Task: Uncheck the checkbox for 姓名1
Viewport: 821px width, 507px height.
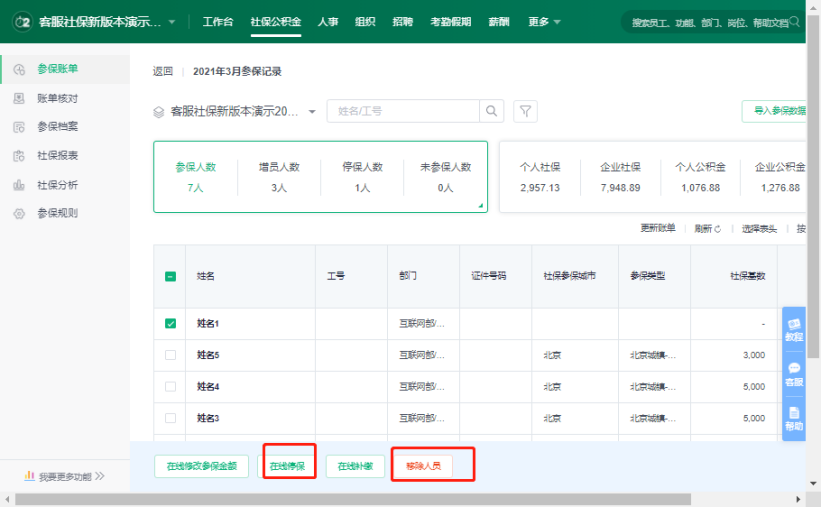Action: click(x=170, y=324)
